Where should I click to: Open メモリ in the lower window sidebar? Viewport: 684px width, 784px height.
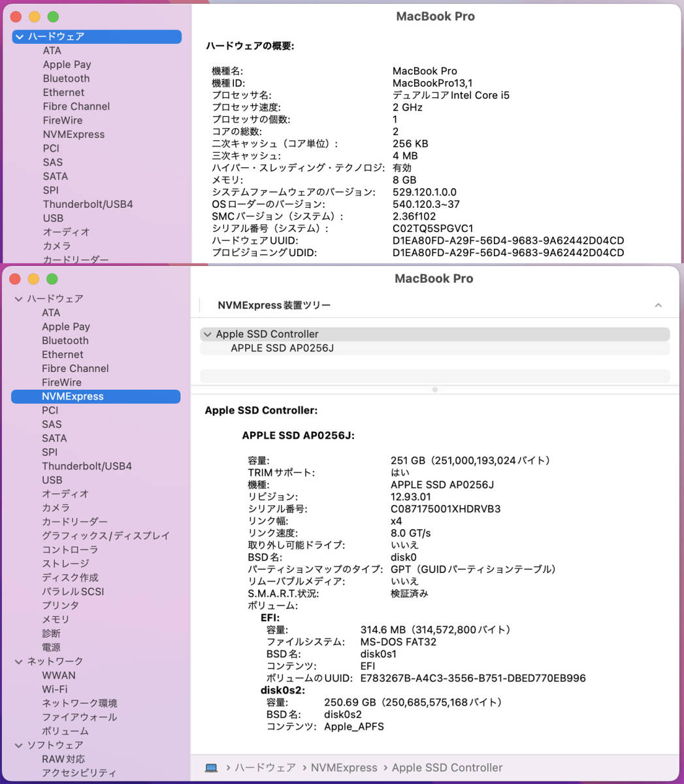[56, 619]
